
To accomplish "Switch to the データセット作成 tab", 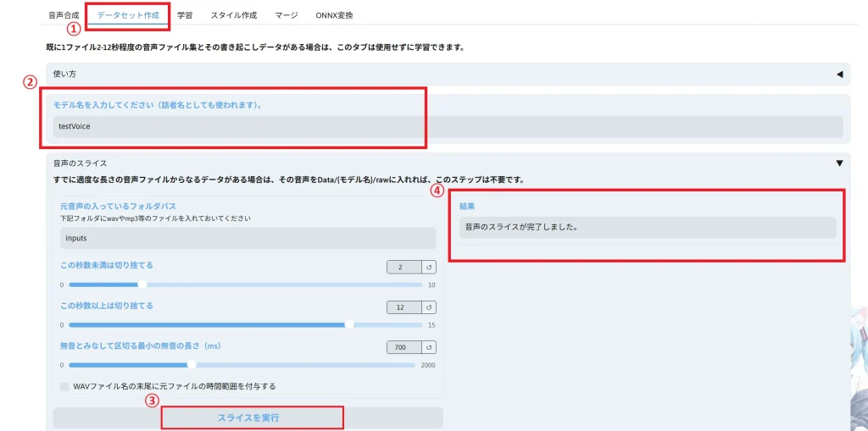I will click(127, 15).
